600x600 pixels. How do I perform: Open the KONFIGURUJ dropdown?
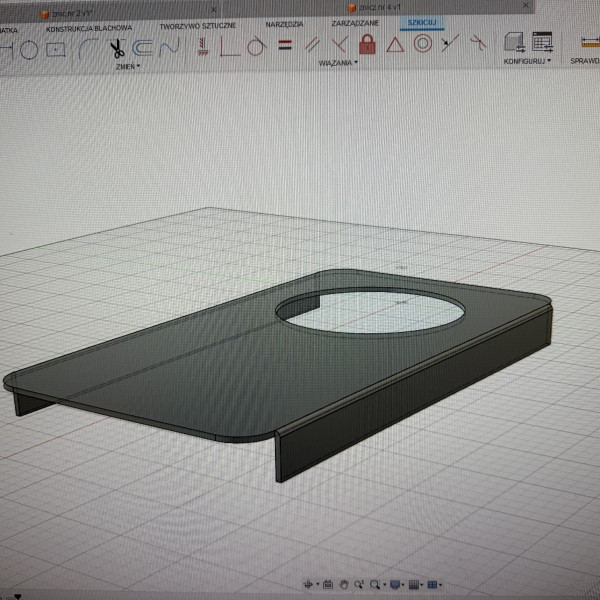tap(528, 61)
